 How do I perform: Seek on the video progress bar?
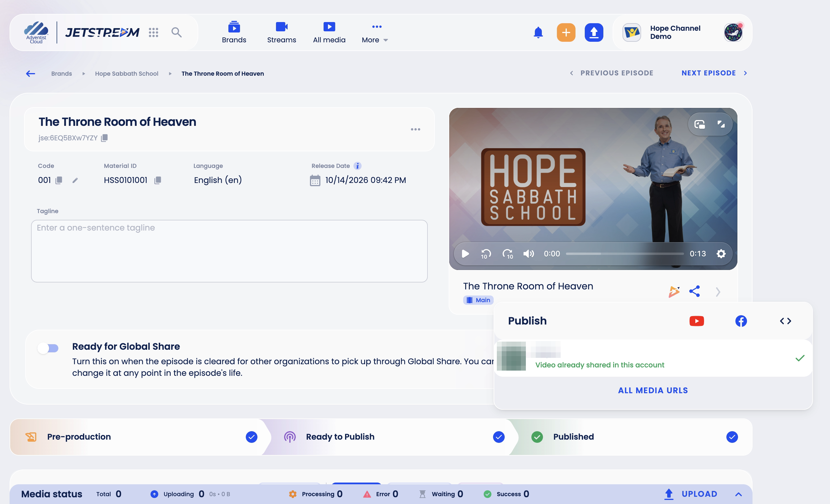625,253
